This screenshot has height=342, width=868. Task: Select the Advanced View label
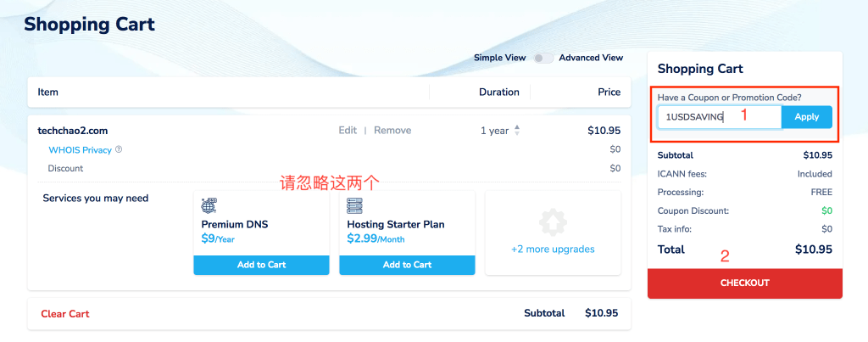click(x=591, y=58)
